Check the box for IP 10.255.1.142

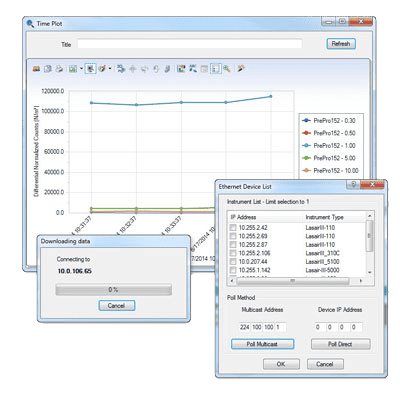(x=233, y=270)
